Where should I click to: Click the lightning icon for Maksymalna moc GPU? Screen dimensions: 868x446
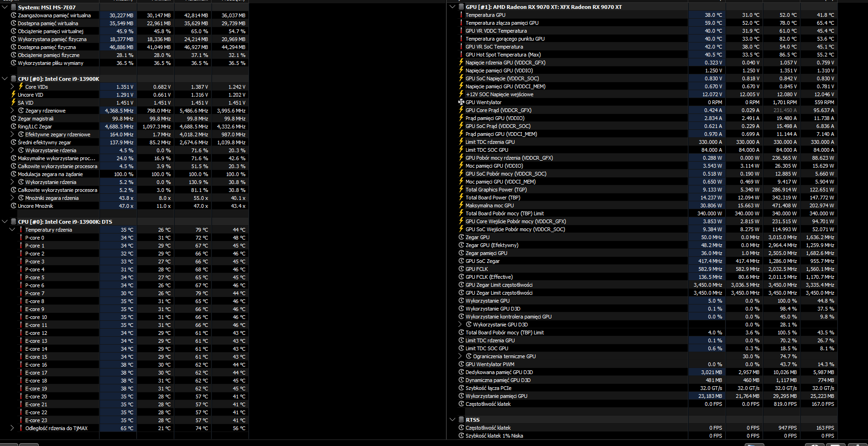[x=461, y=205]
